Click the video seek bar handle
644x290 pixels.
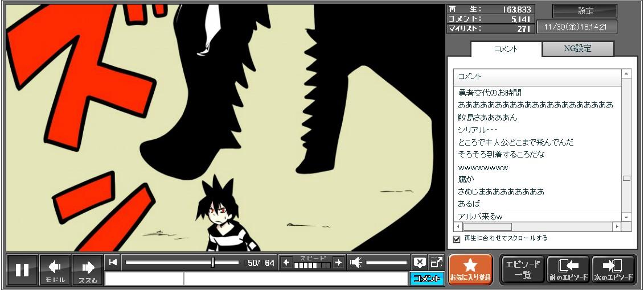point(213,262)
